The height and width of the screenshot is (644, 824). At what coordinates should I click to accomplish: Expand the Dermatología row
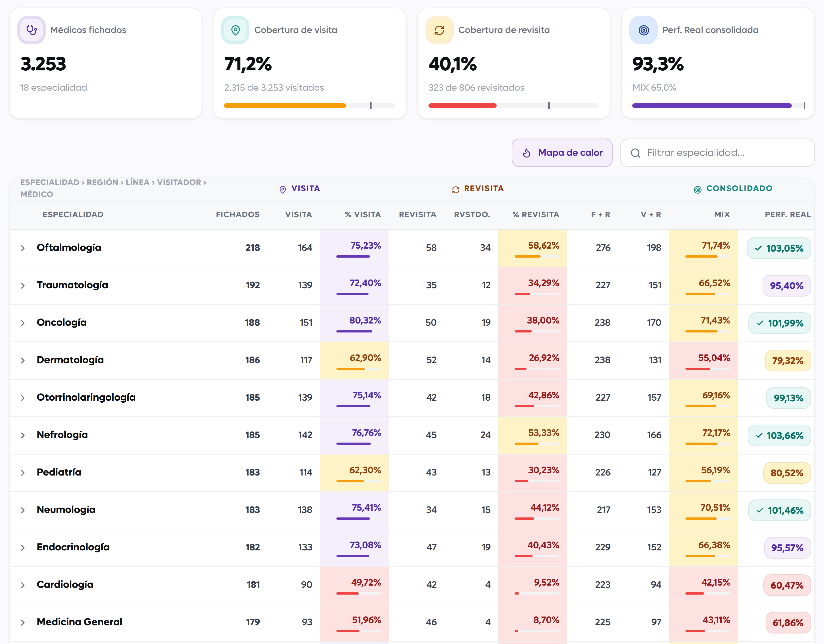(x=23, y=360)
